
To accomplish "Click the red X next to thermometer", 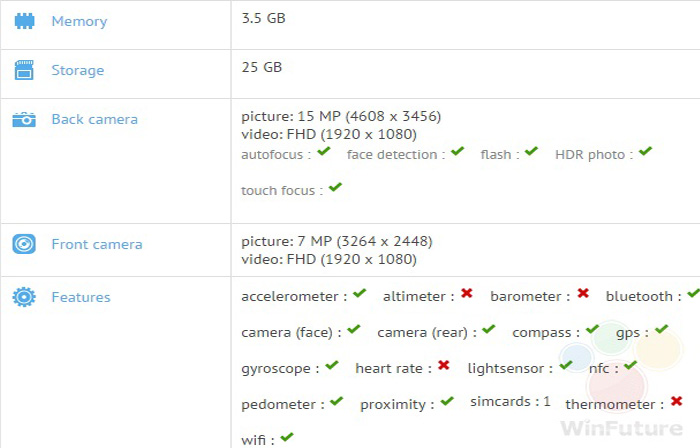I will tap(677, 401).
